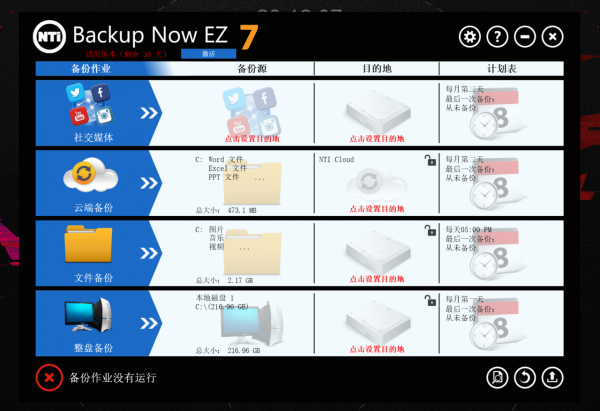The width and height of the screenshot is (600, 411).
Task: Click the restore circular arrow icon
Action: pyautogui.click(x=525, y=378)
